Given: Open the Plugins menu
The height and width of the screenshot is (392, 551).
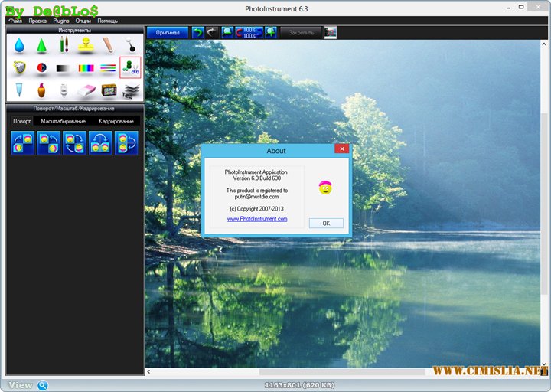Looking at the screenshot, I should click(x=61, y=21).
